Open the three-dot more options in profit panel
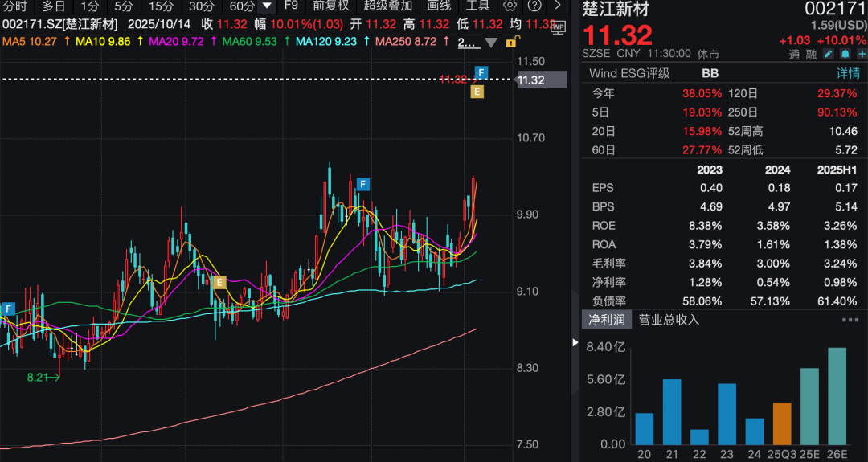Image resolution: width=868 pixels, height=462 pixels. pos(850,320)
